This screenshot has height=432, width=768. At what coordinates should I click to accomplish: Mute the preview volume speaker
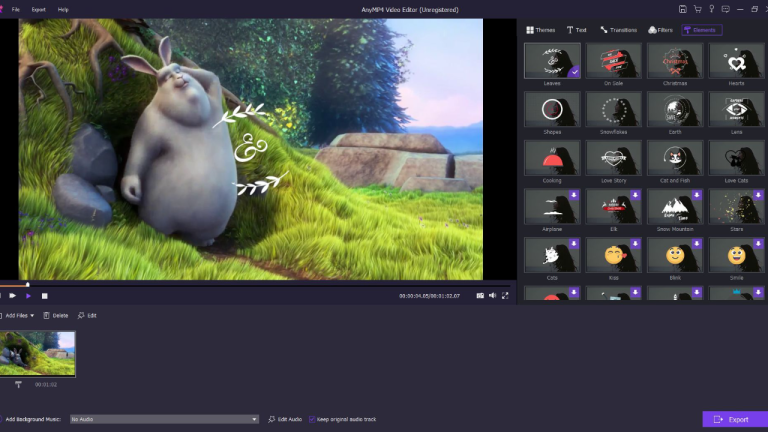point(492,295)
